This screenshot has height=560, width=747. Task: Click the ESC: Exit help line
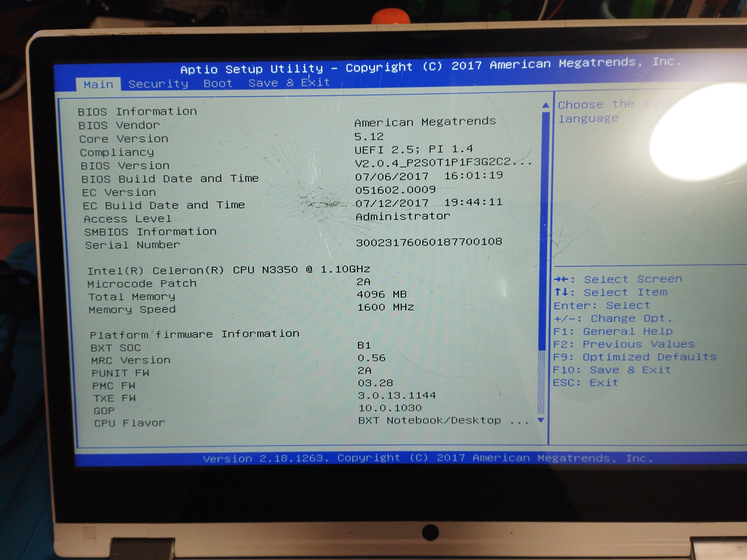[585, 383]
